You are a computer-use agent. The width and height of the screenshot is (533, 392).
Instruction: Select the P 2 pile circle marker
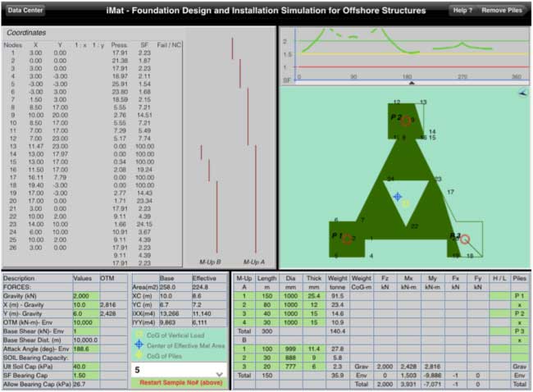[406, 121]
